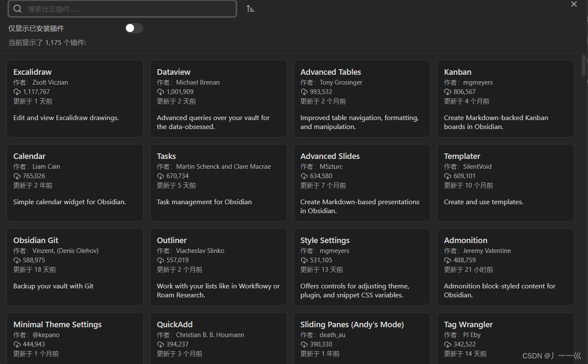
Task: Click author name Zsolt Viczian
Action: pyautogui.click(x=50, y=82)
